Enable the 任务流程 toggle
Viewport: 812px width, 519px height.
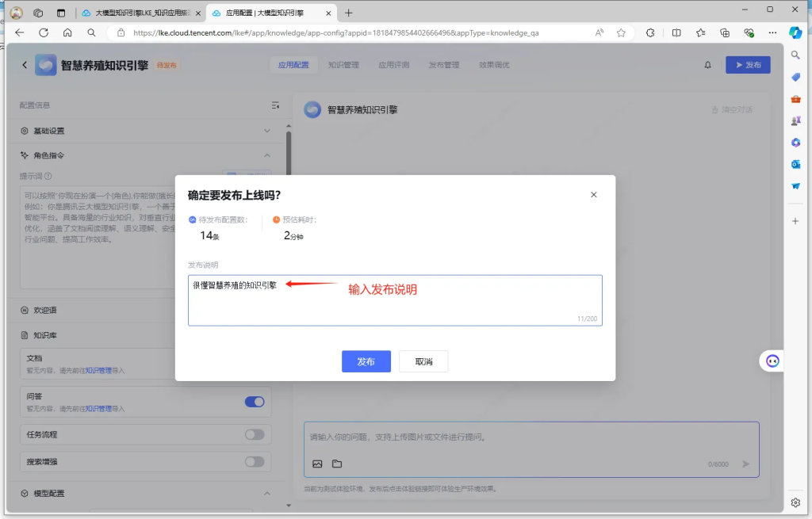click(255, 434)
